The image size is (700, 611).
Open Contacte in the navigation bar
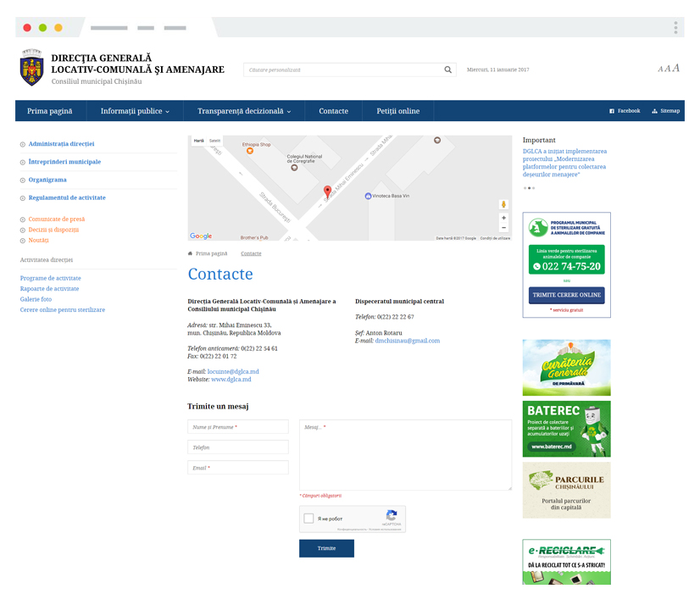coord(334,111)
